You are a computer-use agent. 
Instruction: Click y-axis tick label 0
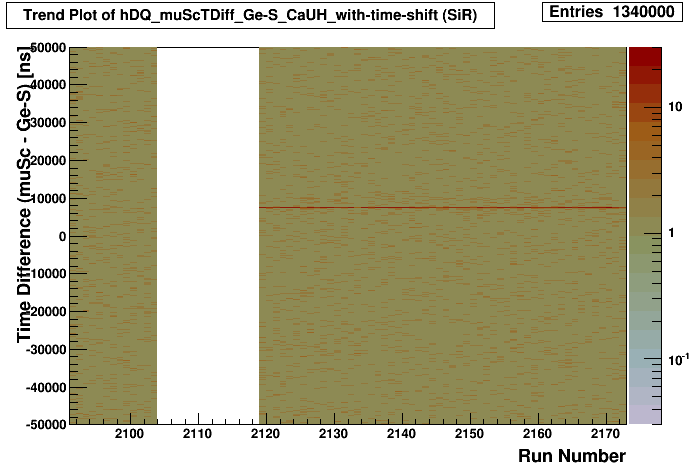[x=61, y=236]
